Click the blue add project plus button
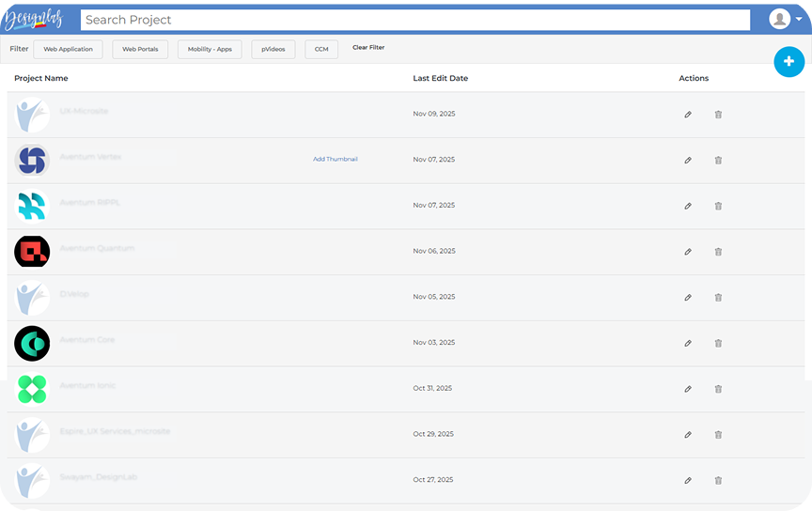This screenshot has height=511, width=812. click(x=789, y=61)
